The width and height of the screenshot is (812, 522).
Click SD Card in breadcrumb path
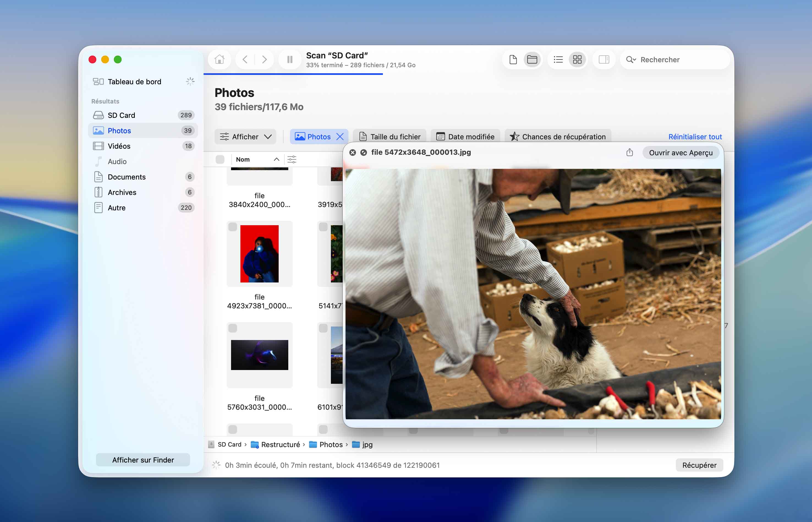coord(225,444)
